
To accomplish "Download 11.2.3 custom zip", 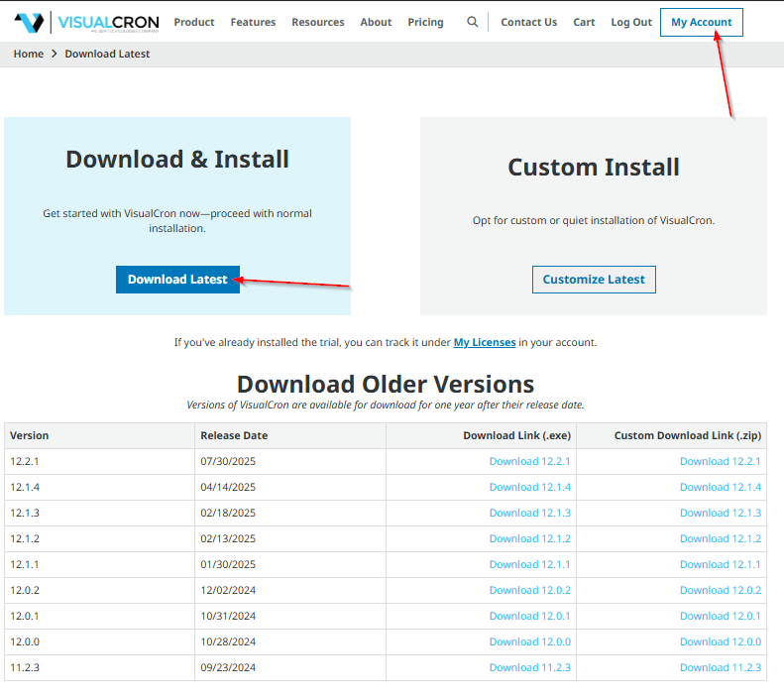I will (x=720, y=667).
